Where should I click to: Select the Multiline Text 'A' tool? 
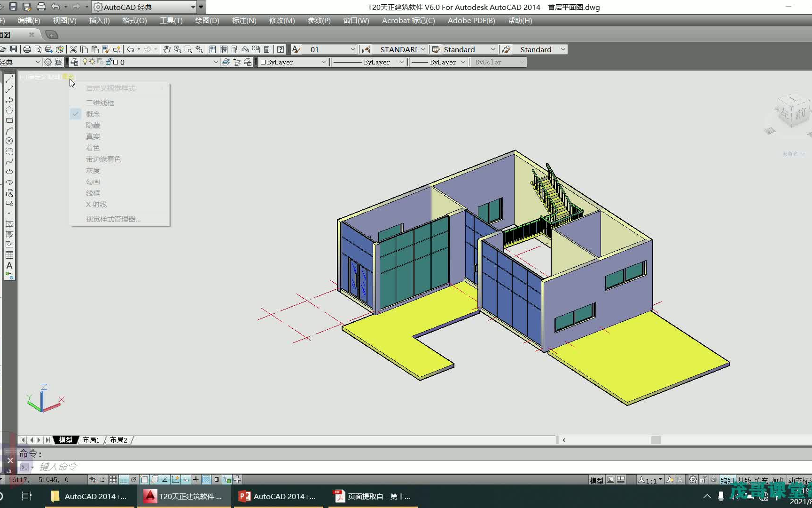(x=9, y=266)
